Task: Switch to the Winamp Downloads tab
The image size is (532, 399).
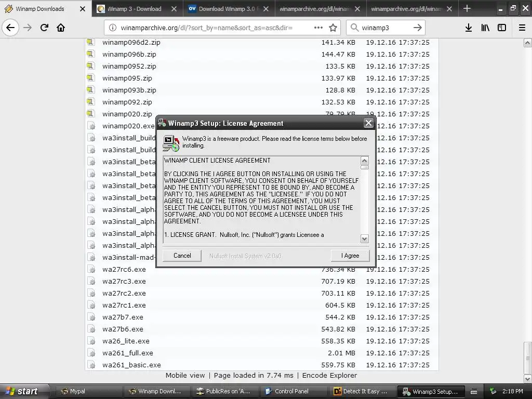Action: (39, 9)
